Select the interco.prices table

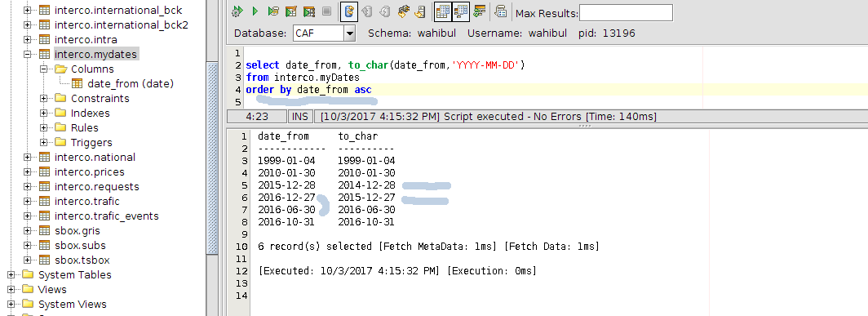(x=90, y=171)
